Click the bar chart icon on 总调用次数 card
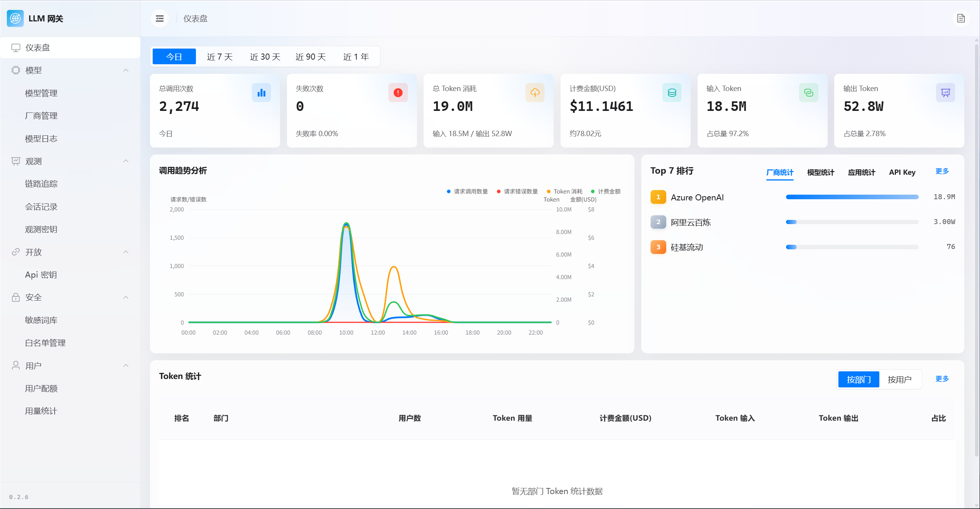 coord(261,93)
